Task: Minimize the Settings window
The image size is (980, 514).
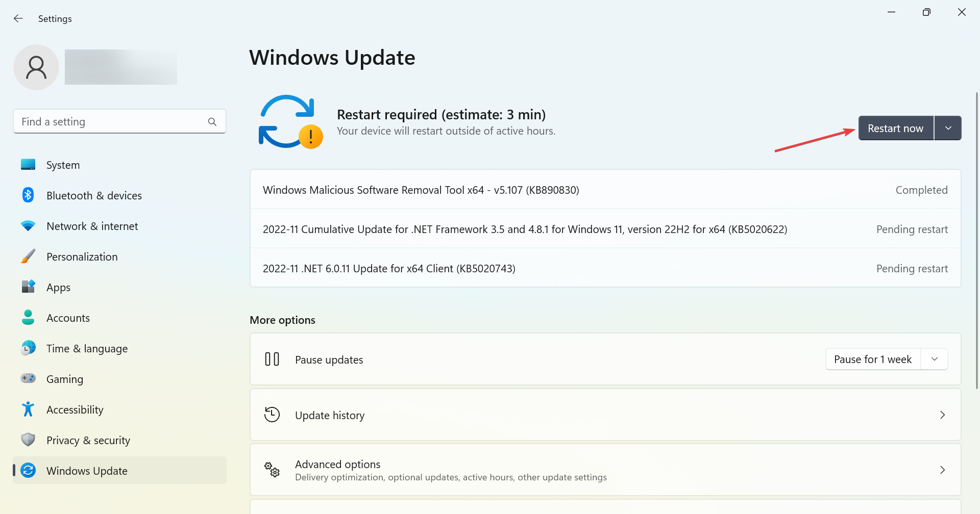Action: 892,12
